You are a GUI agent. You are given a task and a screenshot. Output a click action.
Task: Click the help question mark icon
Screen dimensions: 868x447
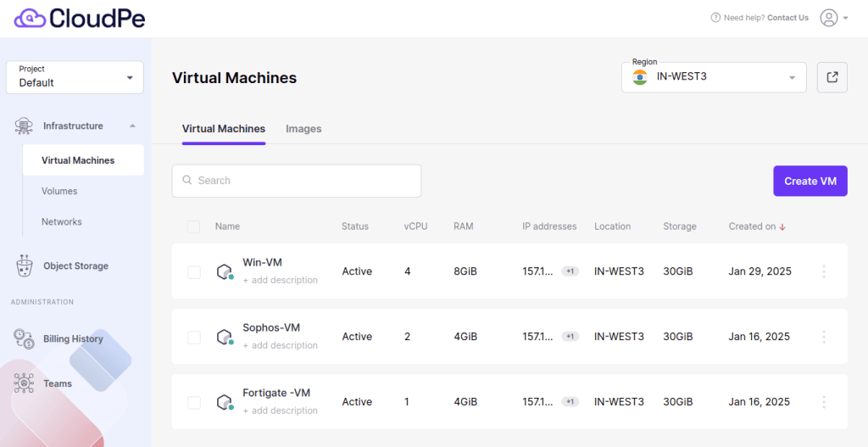[x=715, y=18]
